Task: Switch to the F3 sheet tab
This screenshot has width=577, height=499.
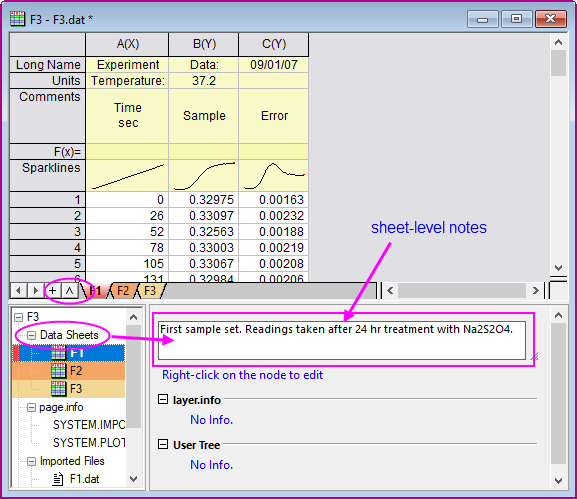Action: [x=150, y=291]
